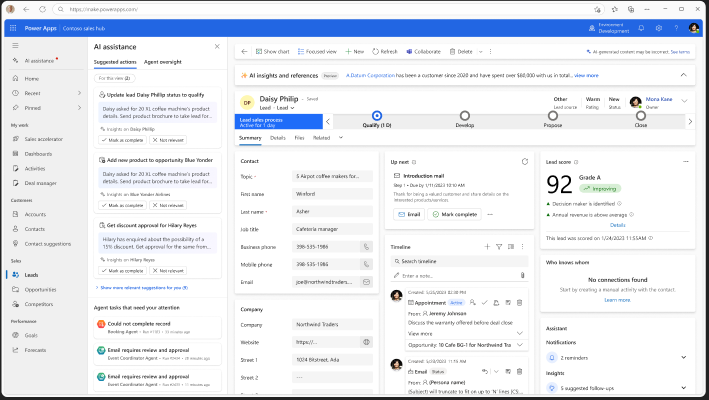Image resolution: width=709 pixels, height=400 pixels.
Task: Mark Daisy Philip update as complete
Action: [x=123, y=140]
